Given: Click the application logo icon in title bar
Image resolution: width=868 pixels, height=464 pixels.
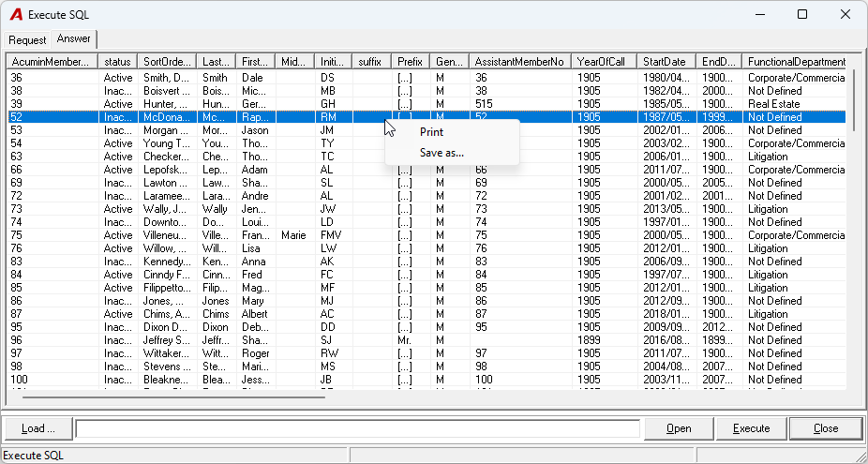Looking at the screenshot, I should click(16, 14).
